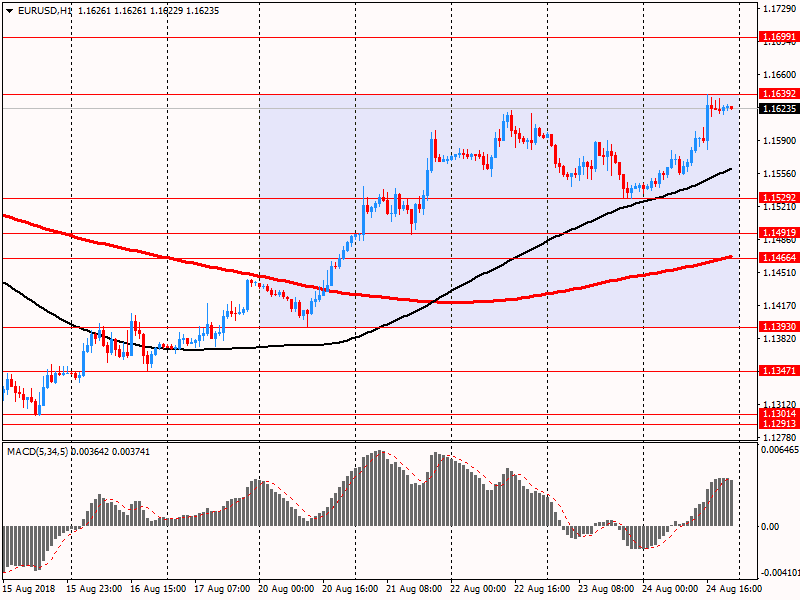Select the 1.12913 level price label
Image resolution: width=800 pixels, height=600 pixels.
click(779, 423)
